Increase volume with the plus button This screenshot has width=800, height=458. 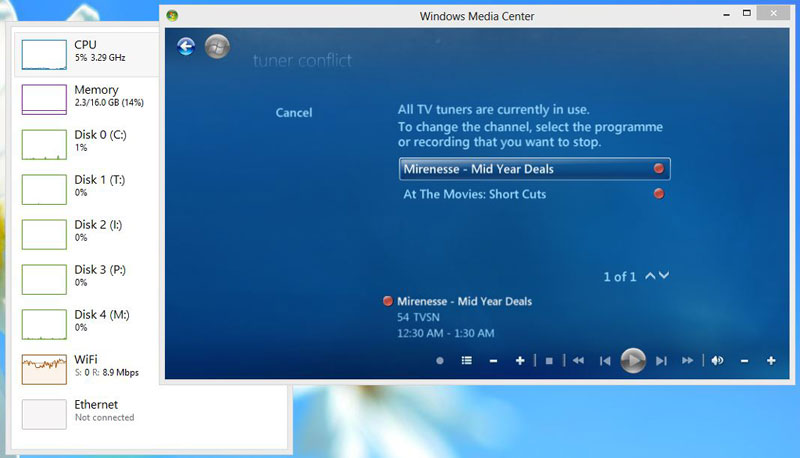771,361
